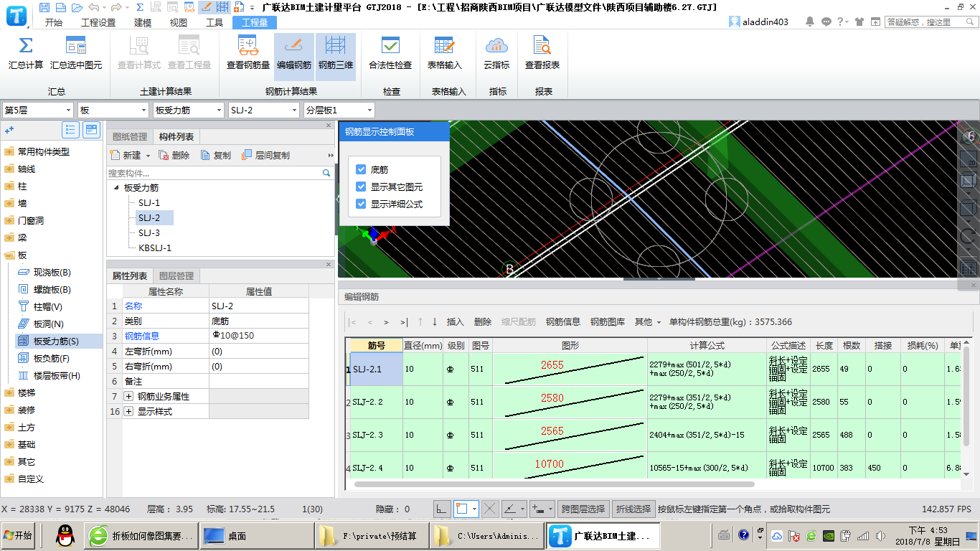This screenshot has width=980, height=551.
Task: Switch to the 图层管理 tab
Action: click(176, 275)
